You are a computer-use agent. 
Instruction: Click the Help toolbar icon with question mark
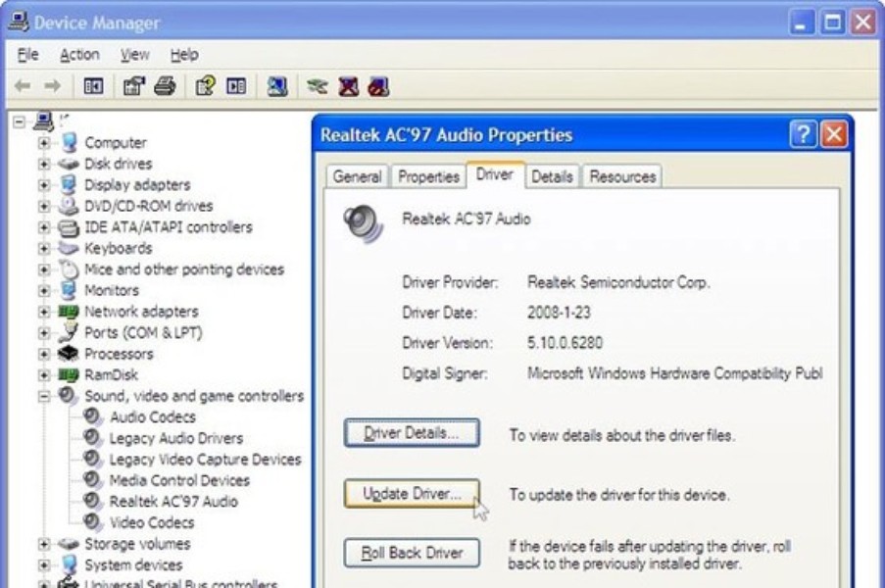click(x=205, y=86)
